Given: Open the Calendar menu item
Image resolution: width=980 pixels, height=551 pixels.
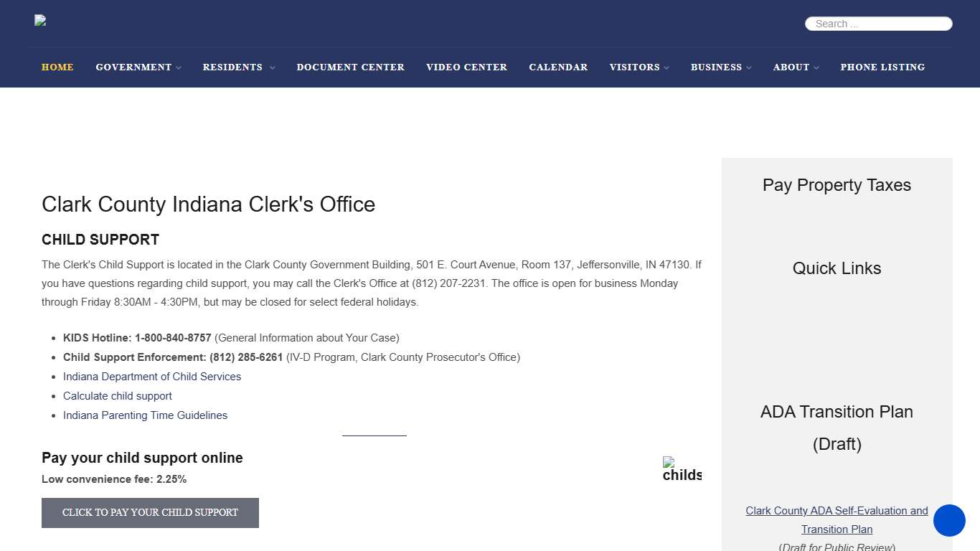Looking at the screenshot, I should click(558, 67).
